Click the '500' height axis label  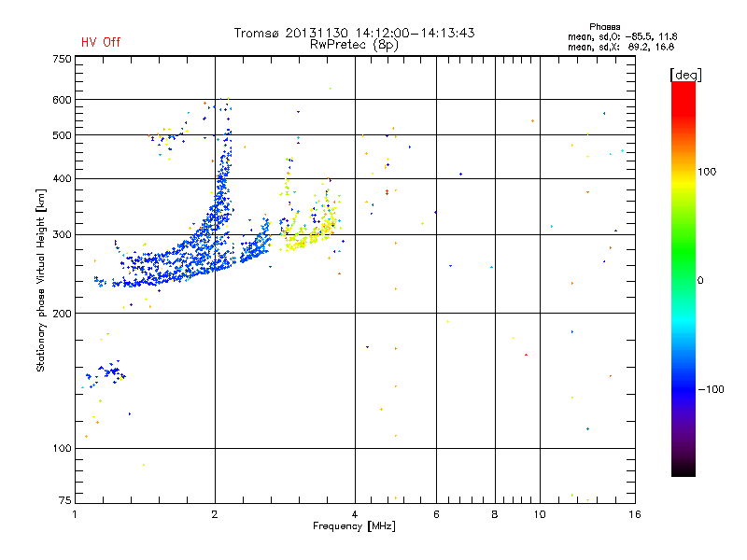[x=62, y=135]
